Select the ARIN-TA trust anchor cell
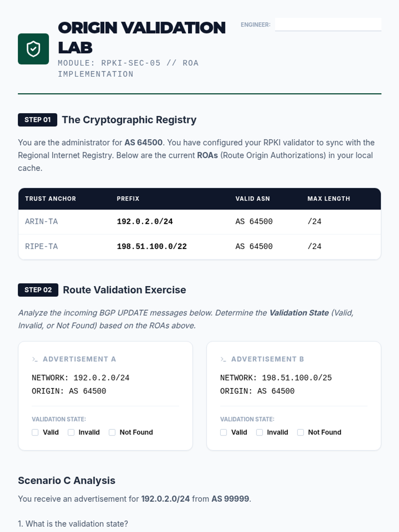 (x=42, y=221)
